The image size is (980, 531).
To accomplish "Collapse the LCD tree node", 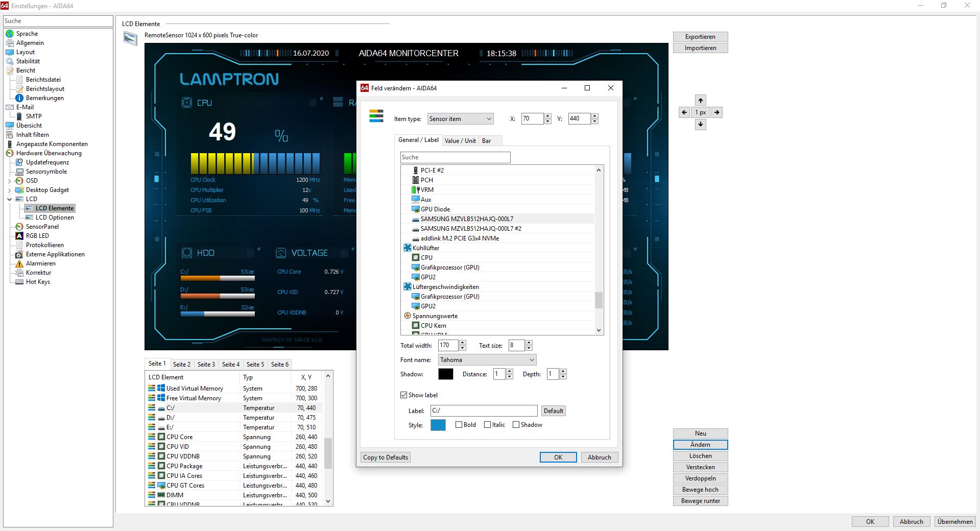I will 10,199.
